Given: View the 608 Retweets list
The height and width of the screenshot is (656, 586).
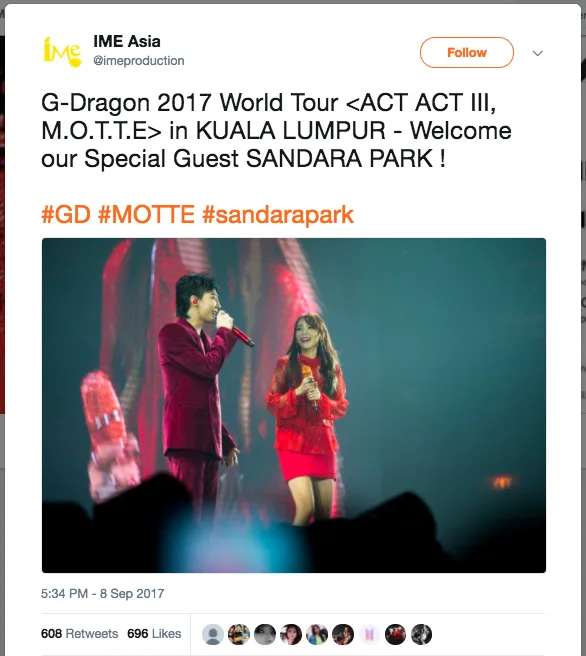Looking at the screenshot, I should pos(79,633).
